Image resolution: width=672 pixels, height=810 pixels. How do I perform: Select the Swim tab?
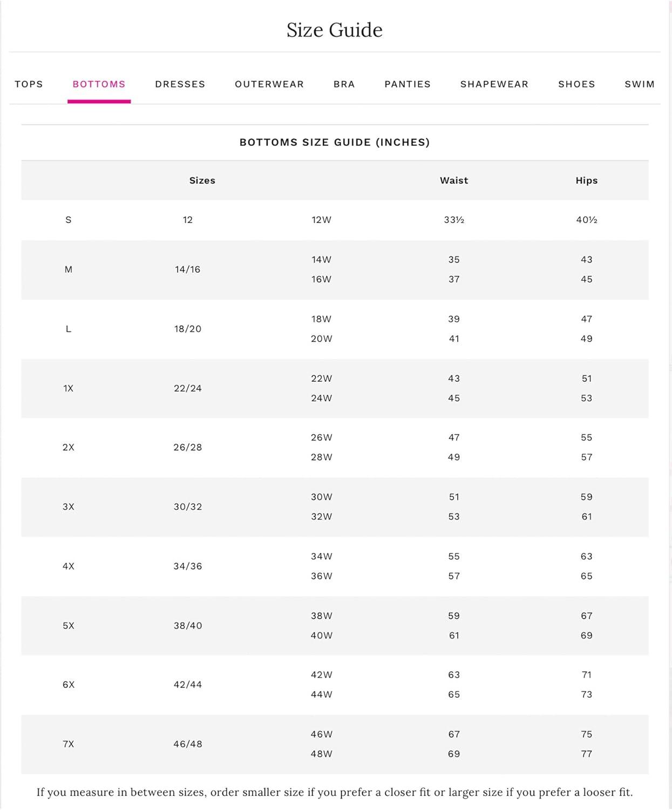[x=640, y=84]
